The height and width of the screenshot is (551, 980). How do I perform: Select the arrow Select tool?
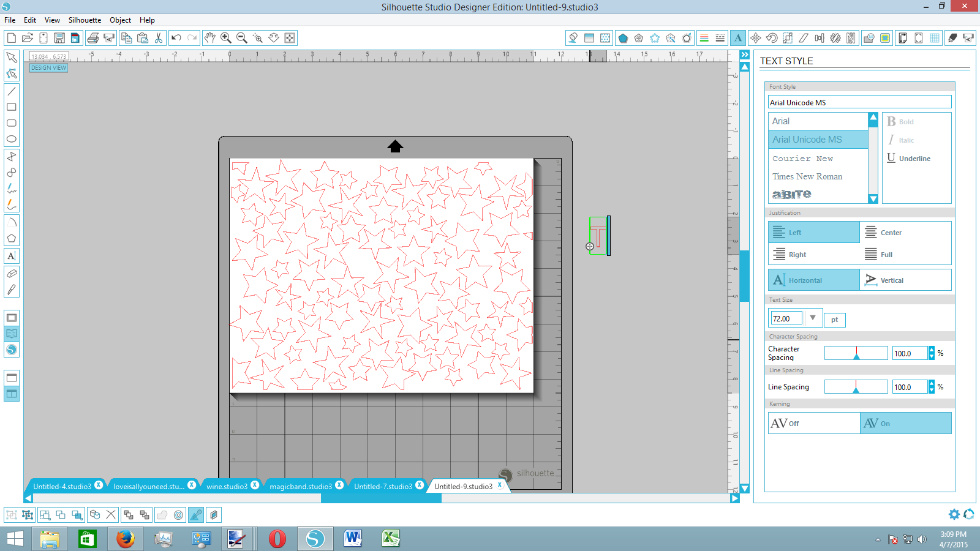pos(12,58)
